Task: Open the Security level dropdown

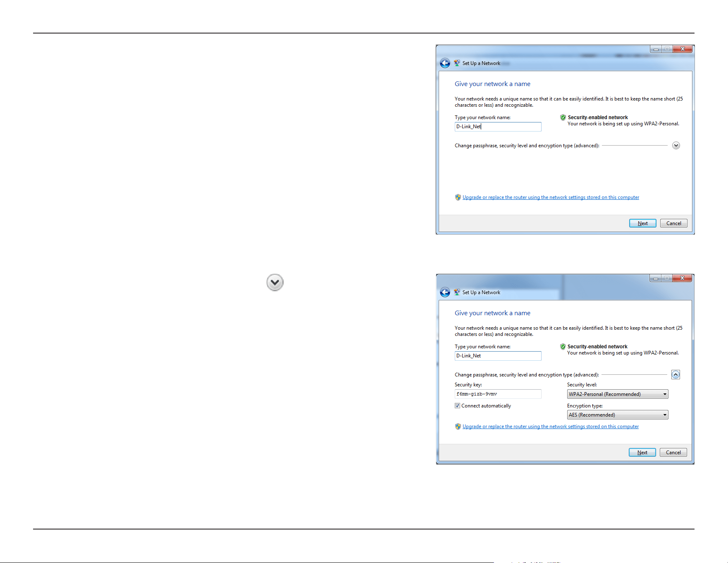Action: (x=618, y=394)
